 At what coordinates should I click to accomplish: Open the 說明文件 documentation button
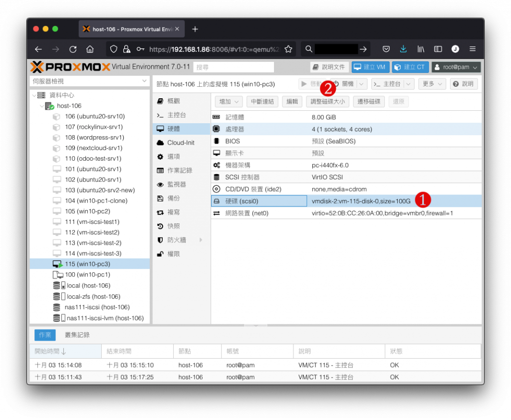(x=329, y=67)
